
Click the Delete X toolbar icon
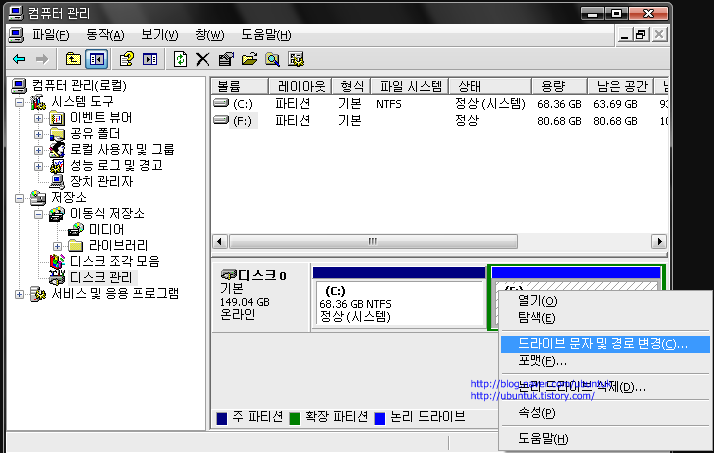(203, 59)
